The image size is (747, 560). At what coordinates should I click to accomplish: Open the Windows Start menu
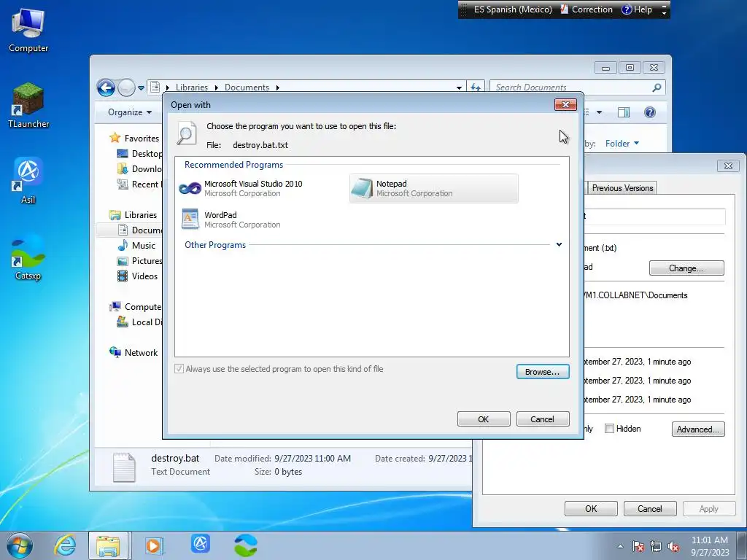point(20,545)
